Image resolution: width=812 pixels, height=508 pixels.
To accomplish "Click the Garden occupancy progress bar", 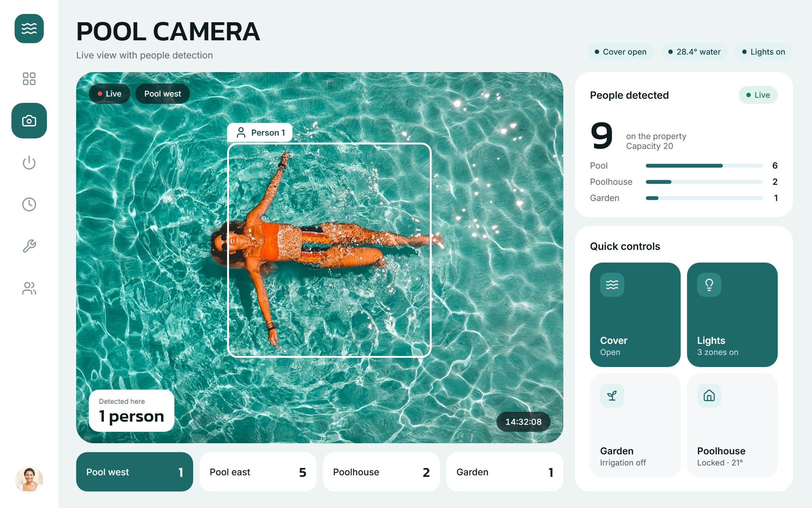I will pyautogui.click(x=704, y=198).
